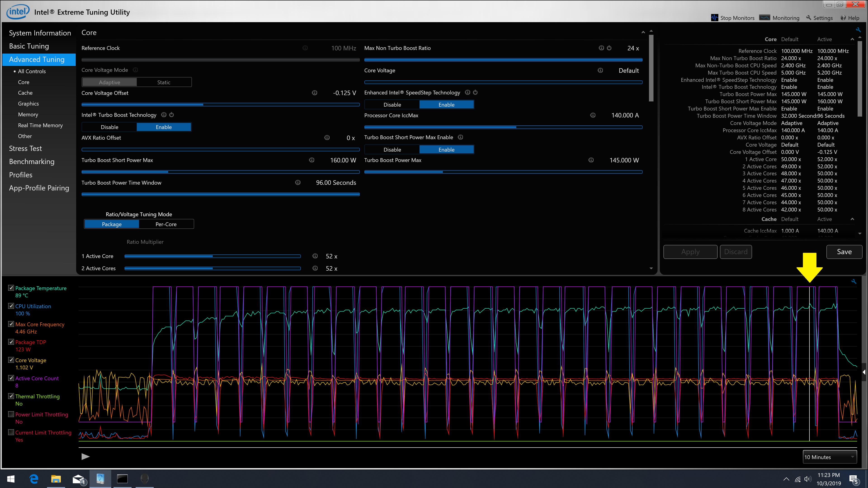Check Power Limit Throttling monitor
The height and width of the screenshot is (488, 868).
(11, 414)
